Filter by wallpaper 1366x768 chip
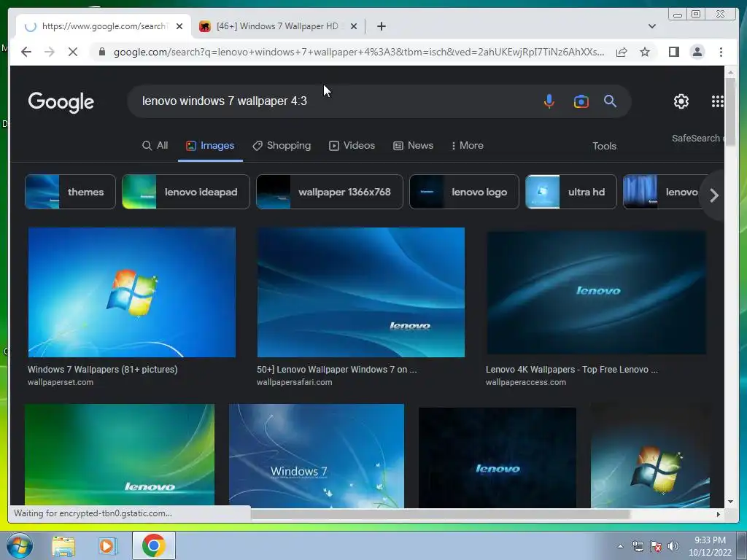Image resolution: width=747 pixels, height=560 pixels. pos(329,192)
